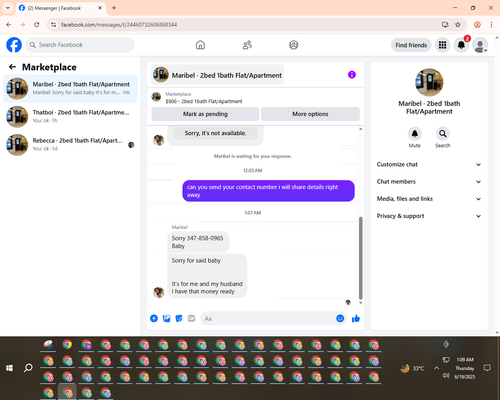Click Mark as pending button

[205, 114]
